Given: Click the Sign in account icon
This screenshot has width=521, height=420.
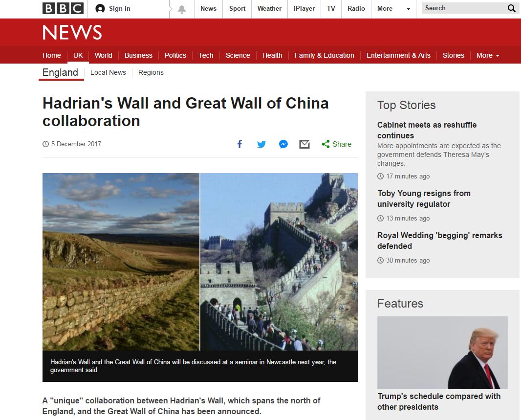Looking at the screenshot, I should [100, 8].
